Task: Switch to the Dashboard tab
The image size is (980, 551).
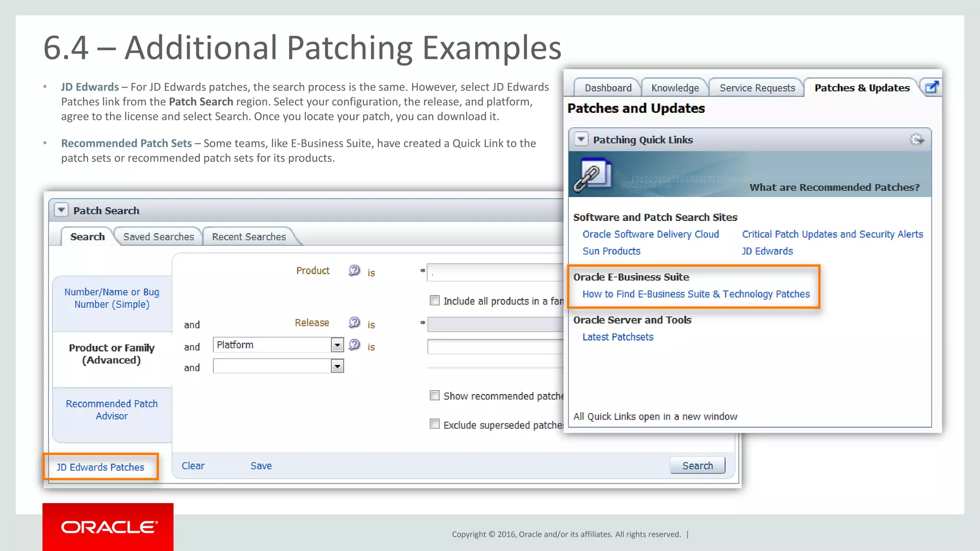Action: tap(608, 88)
